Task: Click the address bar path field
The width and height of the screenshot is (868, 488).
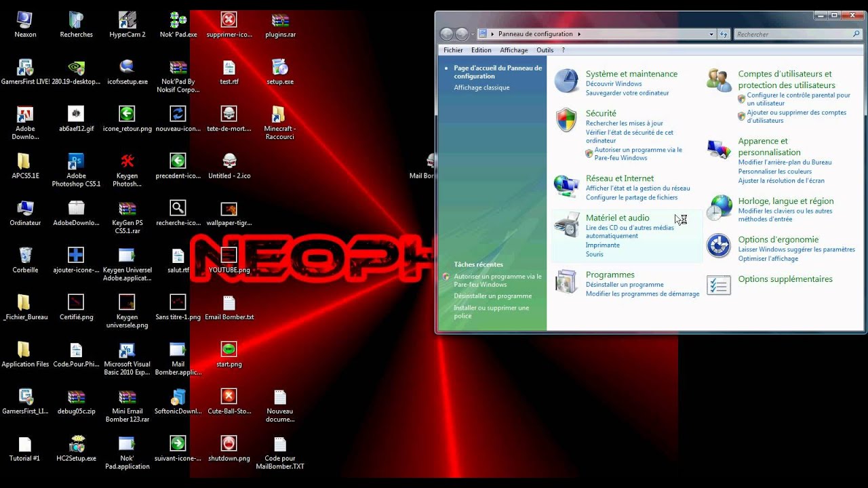Action: tap(597, 34)
